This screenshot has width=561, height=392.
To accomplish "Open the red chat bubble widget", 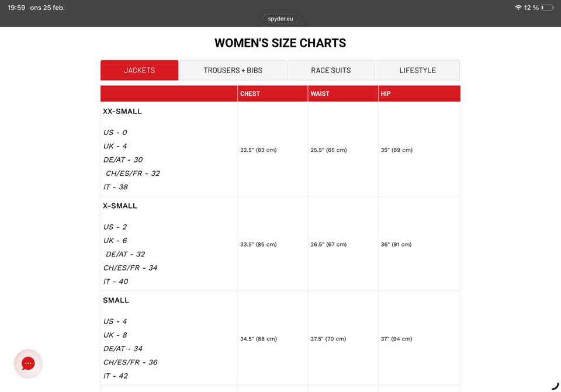I will coord(28,363).
